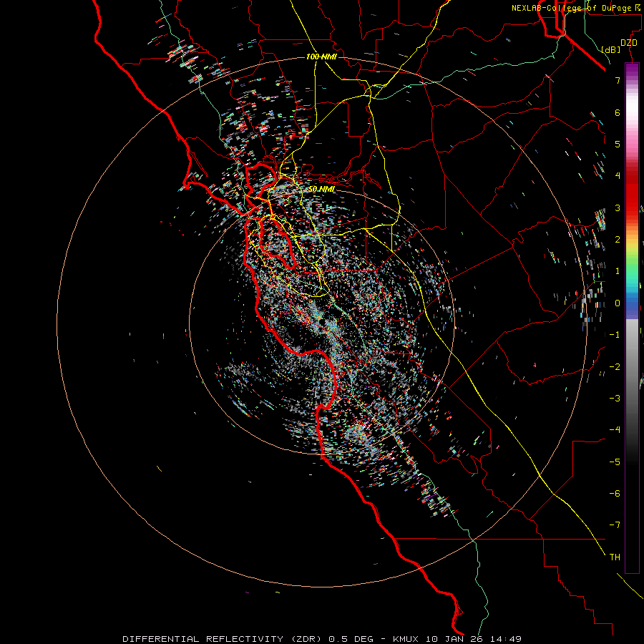
Task: Click the 7 value on the dB scale
Action: [618, 80]
